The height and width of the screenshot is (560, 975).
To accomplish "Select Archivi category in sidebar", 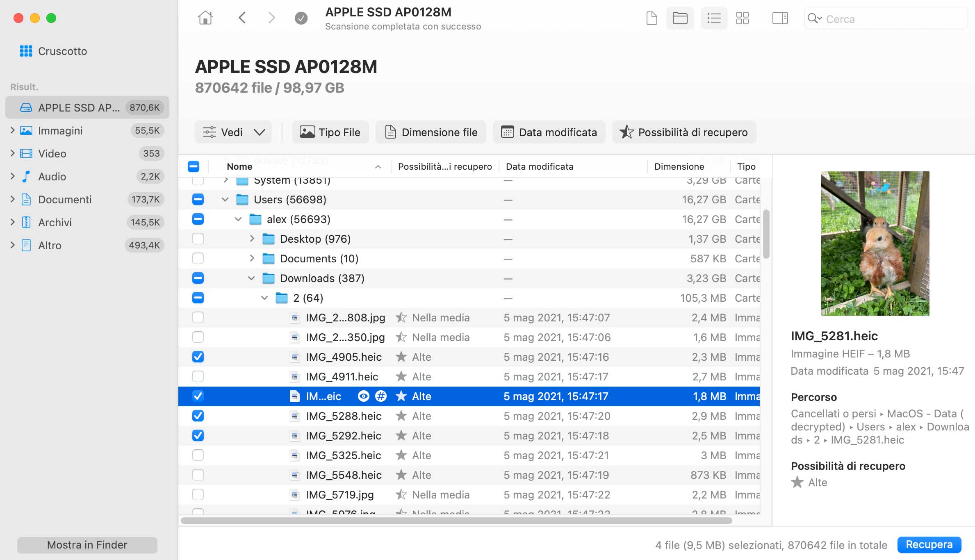I will click(87, 223).
